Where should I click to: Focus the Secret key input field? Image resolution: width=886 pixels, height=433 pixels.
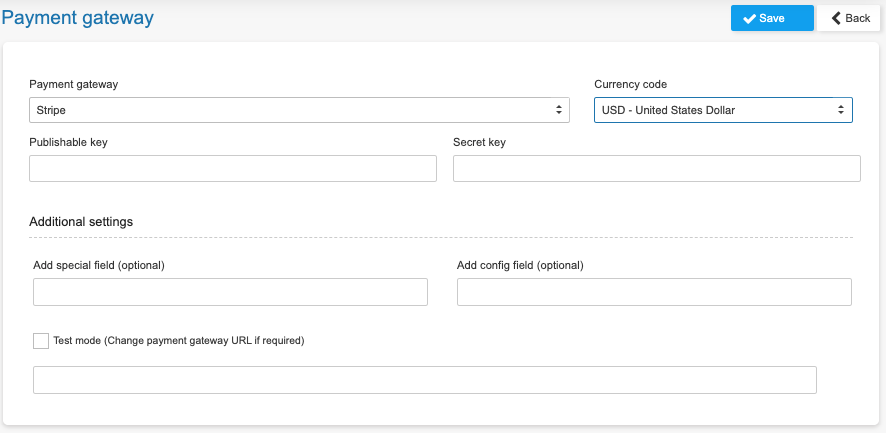pyautogui.click(x=657, y=168)
